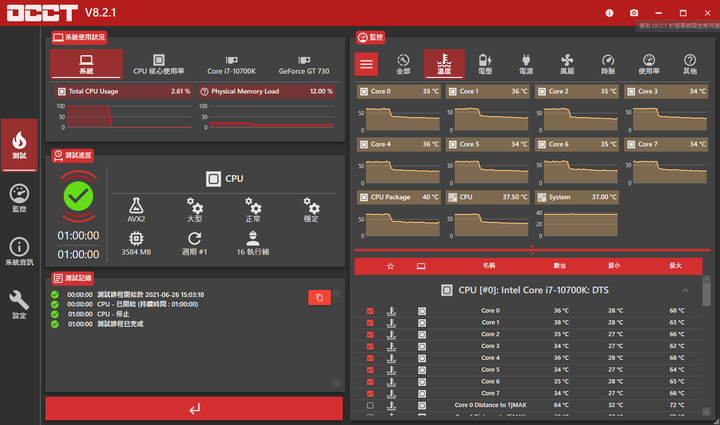Click the large data set gear icon

[195, 206]
